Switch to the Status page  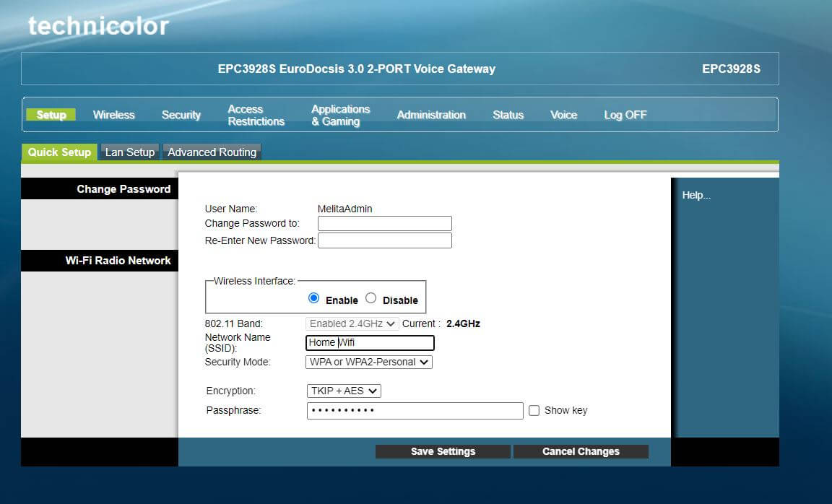508,115
